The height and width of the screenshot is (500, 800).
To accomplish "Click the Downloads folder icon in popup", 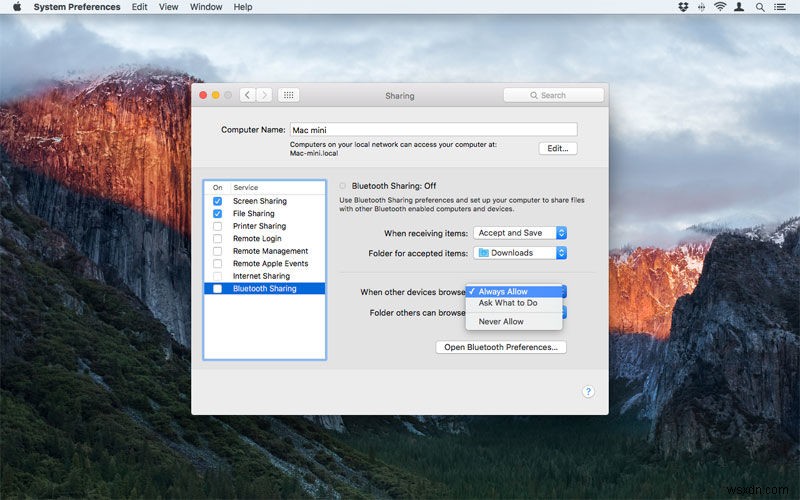I will click(483, 253).
